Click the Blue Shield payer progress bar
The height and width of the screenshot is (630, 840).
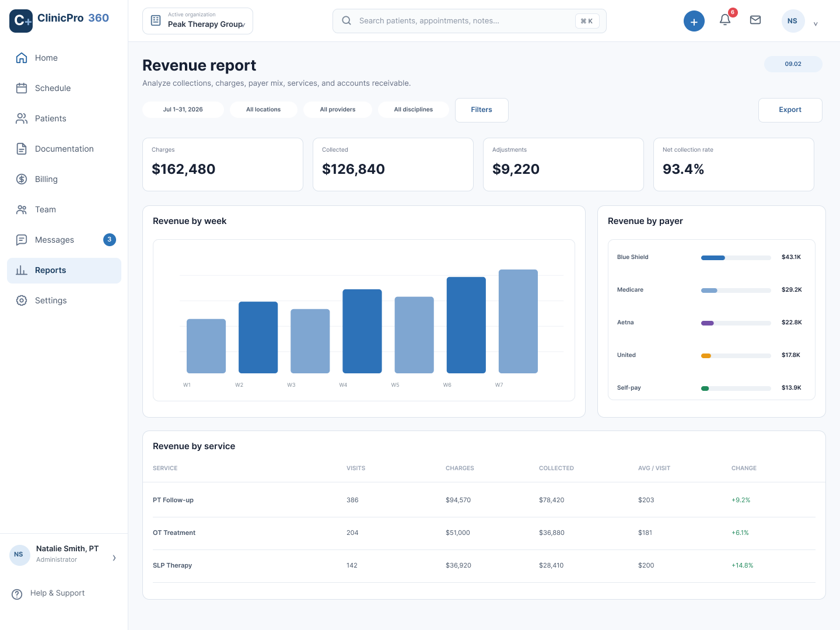pyautogui.click(x=736, y=258)
